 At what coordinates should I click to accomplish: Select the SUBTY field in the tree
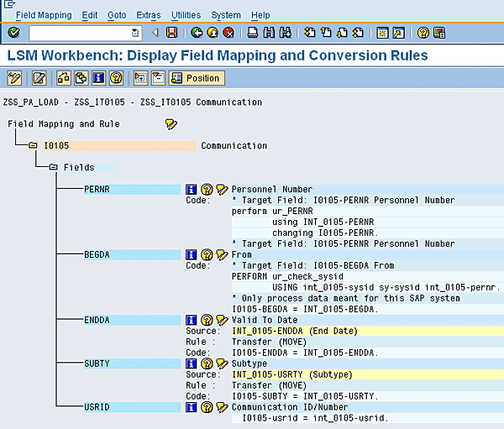97,364
